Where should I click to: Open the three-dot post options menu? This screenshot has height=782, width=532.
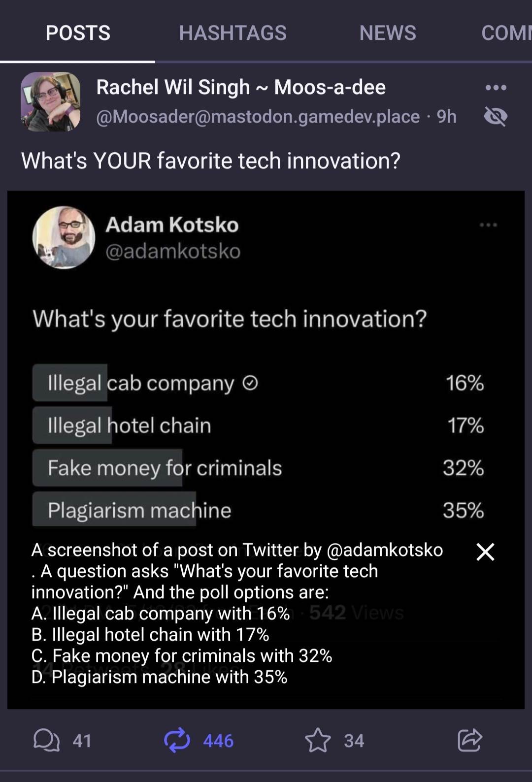496,88
